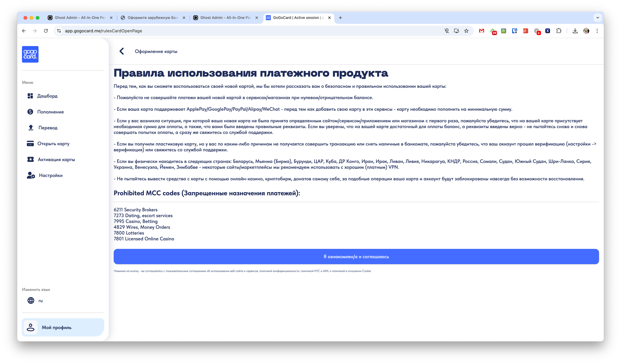Click the Пополнение dollar icon
Screen dimensions: 621x364
pyautogui.click(x=30, y=112)
